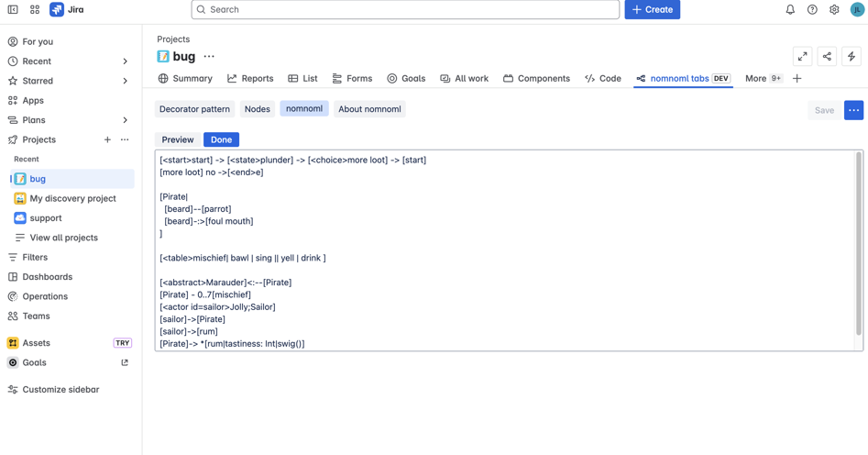Select the Nodes tab
Image resolution: width=868 pixels, height=455 pixels.
click(258, 109)
